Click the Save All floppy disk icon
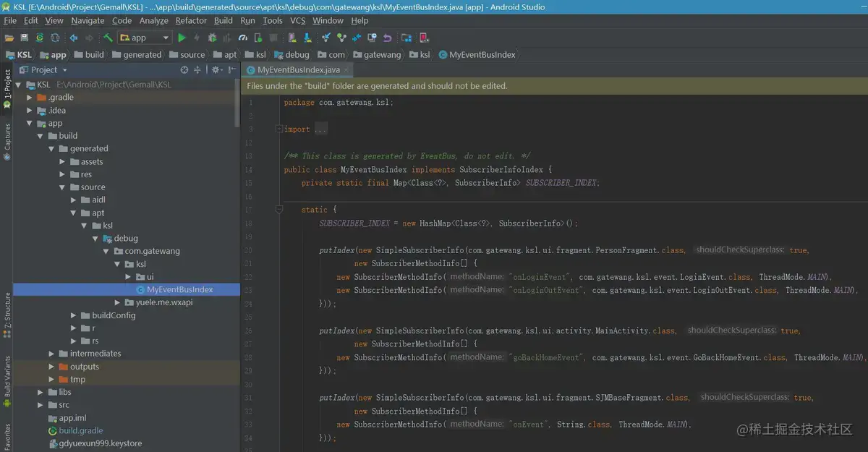The height and width of the screenshot is (452, 868). 25,38
